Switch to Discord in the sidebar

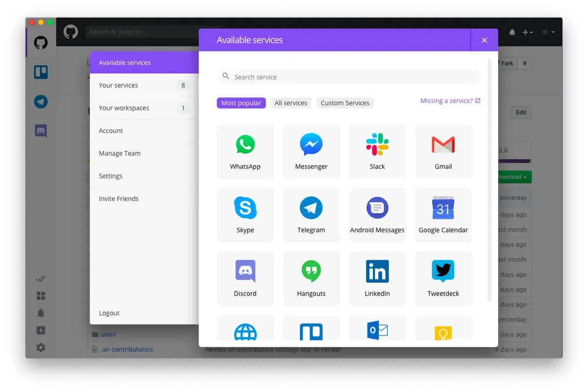[41, 131]
